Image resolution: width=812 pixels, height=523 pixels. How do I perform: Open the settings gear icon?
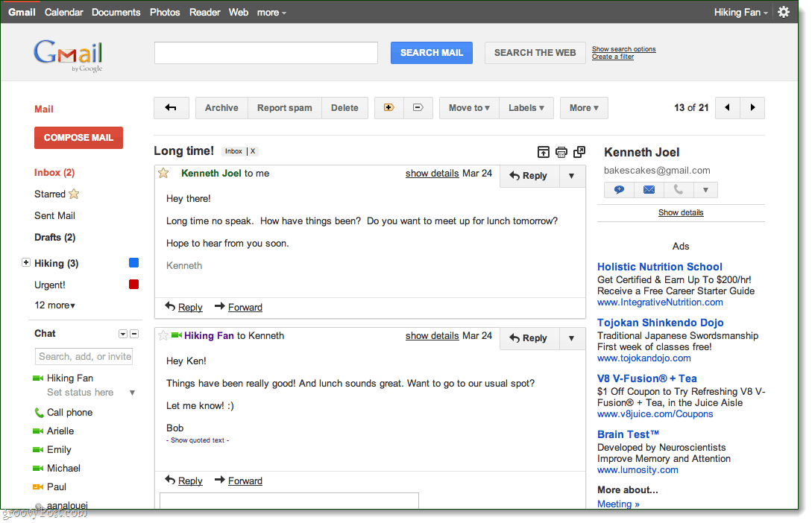[784, 12]
